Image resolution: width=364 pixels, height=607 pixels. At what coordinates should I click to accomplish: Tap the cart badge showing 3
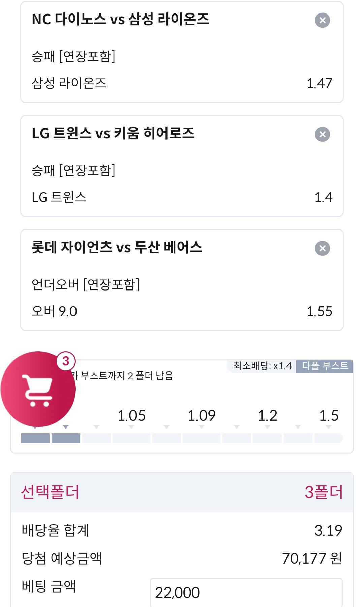(x=66, y=361)
